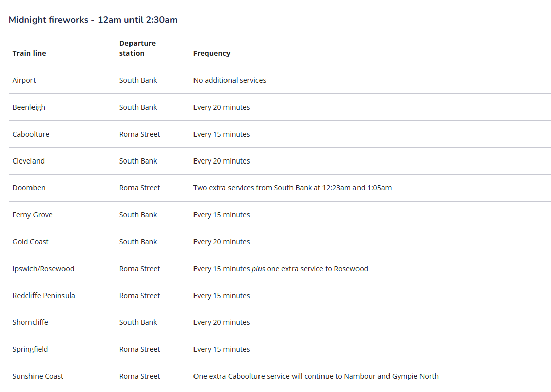Click the Cleveland row label
Screen dimensions: 551x392
pos(28,161)
